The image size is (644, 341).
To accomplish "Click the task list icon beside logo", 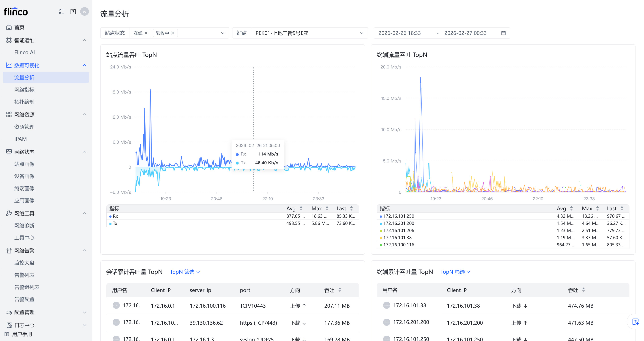I will 62,11.
